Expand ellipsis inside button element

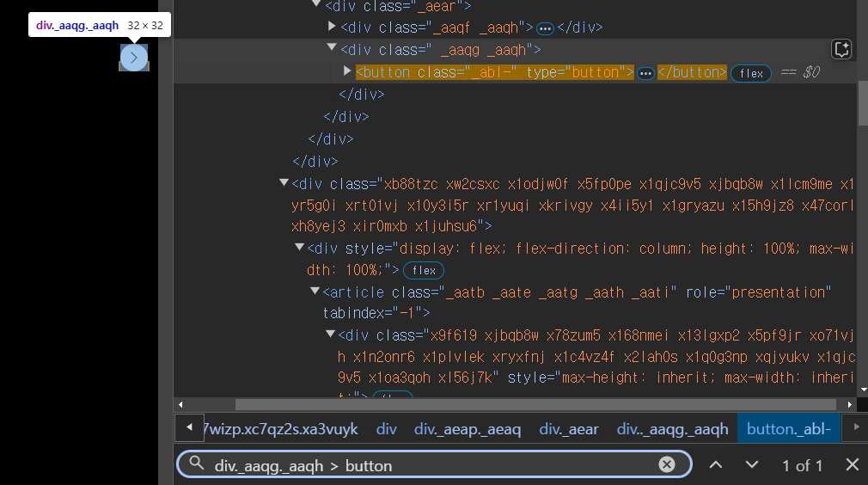(645, 73)
